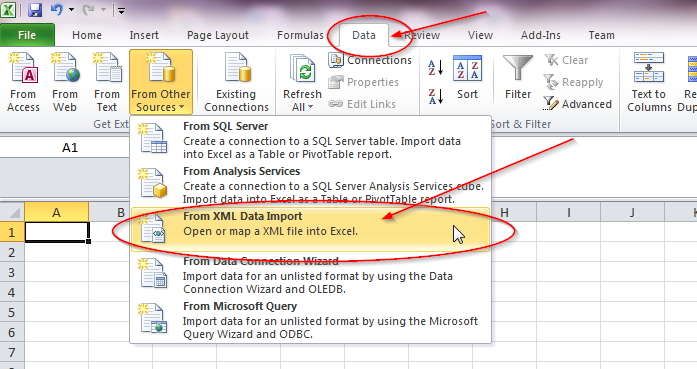Screen dimensions: 697x369
Task: Choose From Microsoft Query entry
Action: pyautogui.click(x=311, y=320)
